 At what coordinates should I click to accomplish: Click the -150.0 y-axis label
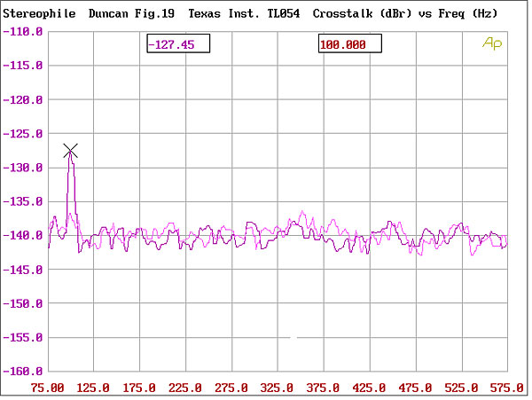point(23,303)
